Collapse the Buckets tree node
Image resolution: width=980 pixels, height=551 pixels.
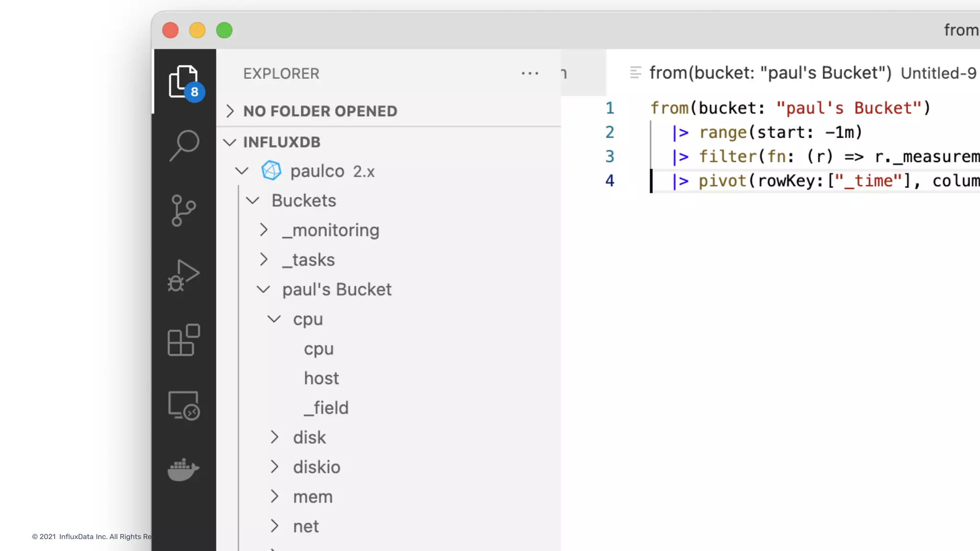[x=303, y=200]
